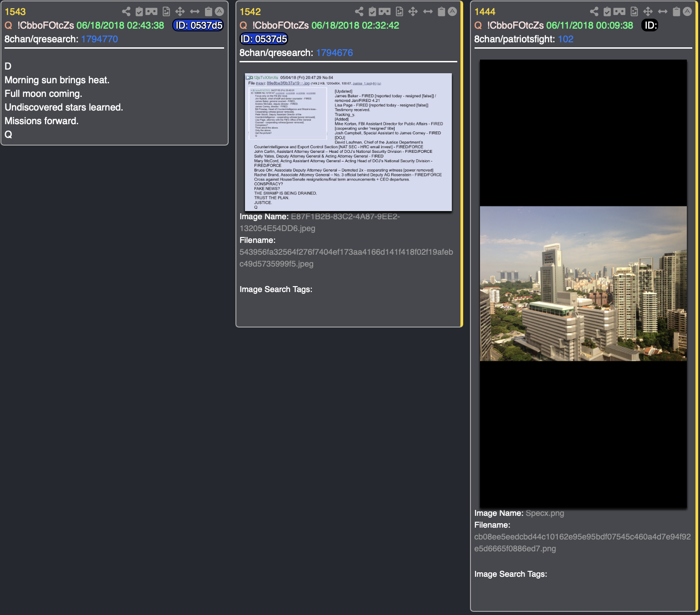Open the FIRED list screenshot thumbnail
Viewport: 700px width, 615px height.
tap(348, 142)
